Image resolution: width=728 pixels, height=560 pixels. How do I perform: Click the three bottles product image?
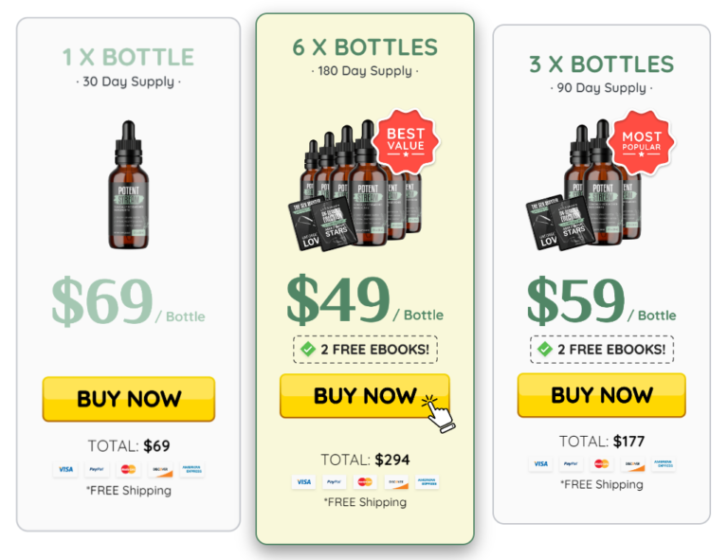(x=586, y=185)
